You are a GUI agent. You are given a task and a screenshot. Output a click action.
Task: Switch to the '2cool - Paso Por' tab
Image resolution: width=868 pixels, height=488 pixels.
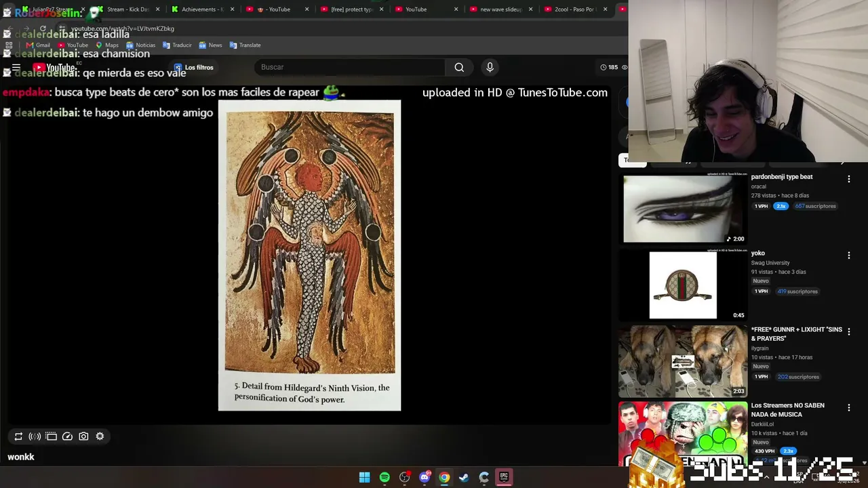575,9
